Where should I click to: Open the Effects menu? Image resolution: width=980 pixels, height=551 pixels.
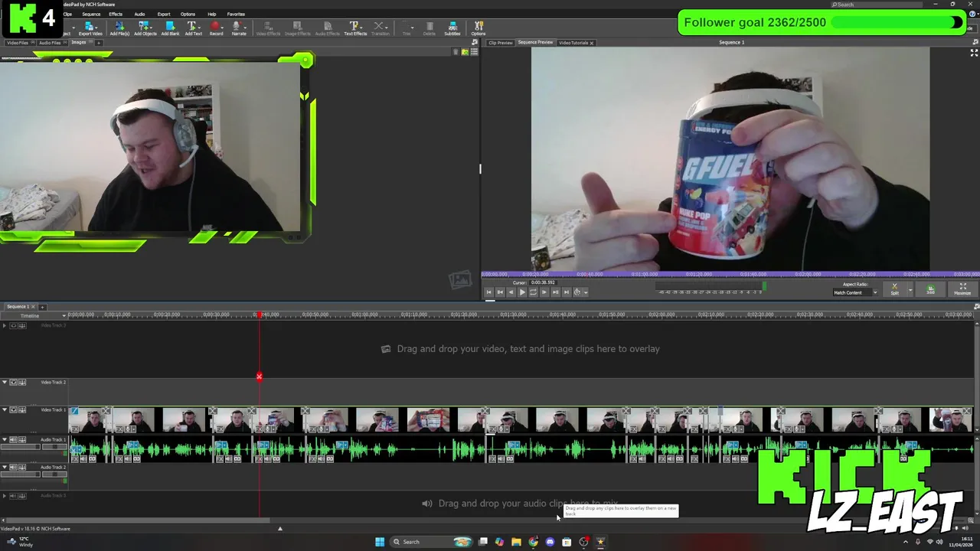(x=116, y=14)
